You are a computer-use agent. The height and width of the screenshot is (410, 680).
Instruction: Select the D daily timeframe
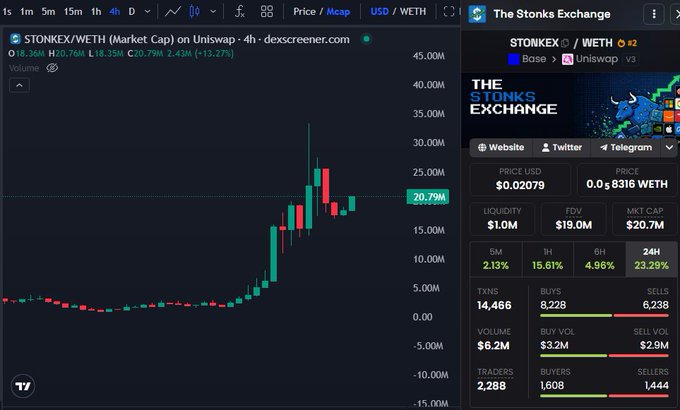coord(132,12)
